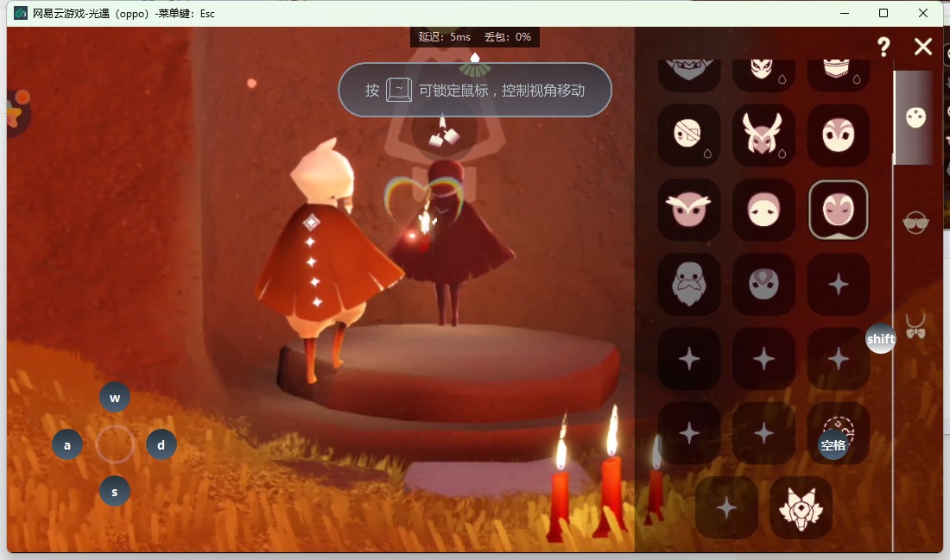Switch to the glasses accessory tab

click(x=915, y=223)
